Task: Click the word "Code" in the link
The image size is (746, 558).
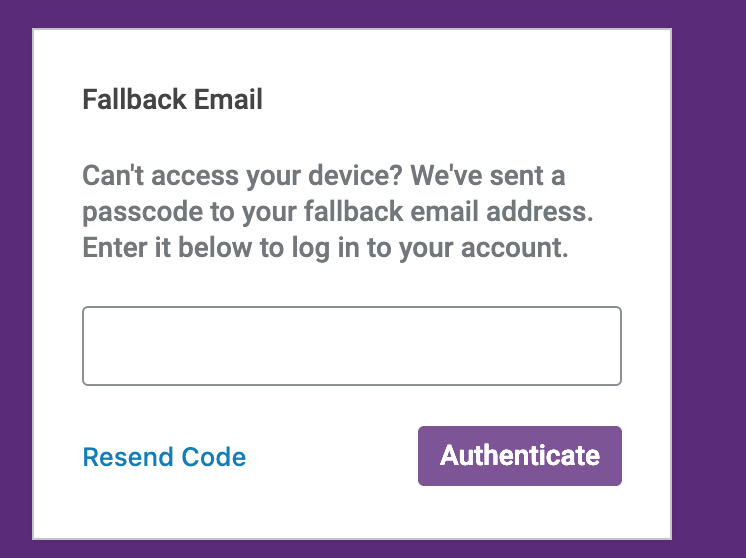Action: 214,457
